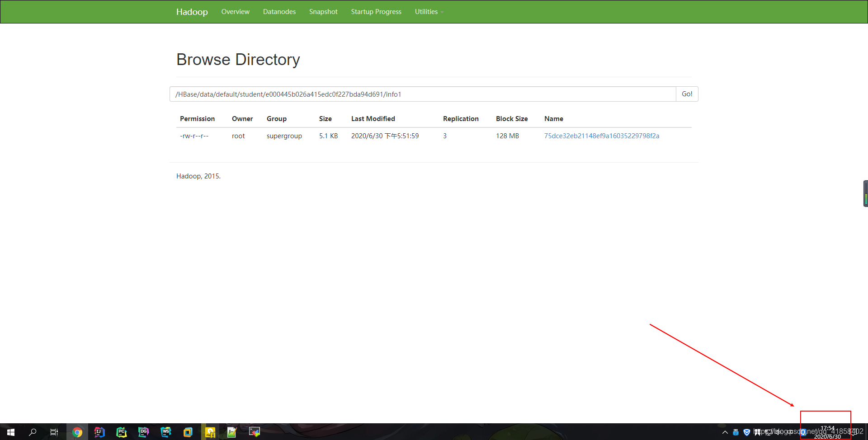Screen dimensions: 868x440
Task: Open the taskbar search magnifier
Action: [33, 432]
